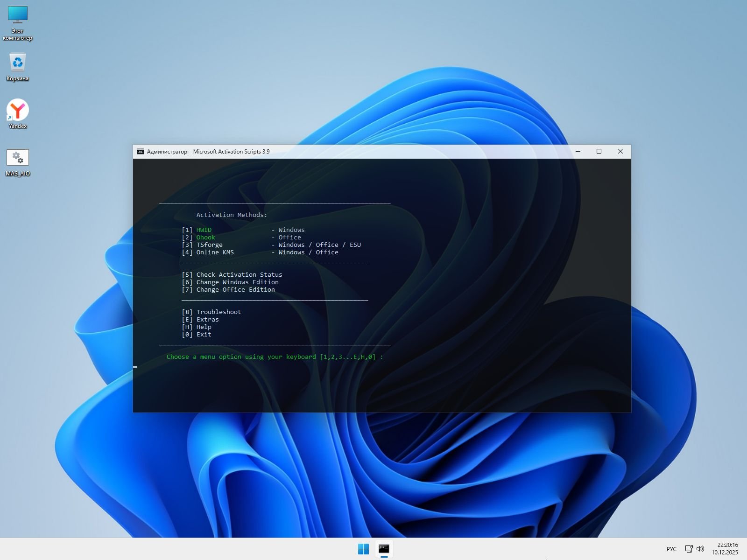Maximize the Microsoft Activation Scripts window

tap(599, 151)
